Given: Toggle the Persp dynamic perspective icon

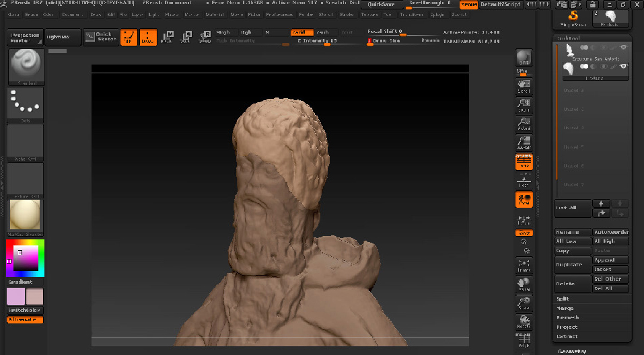Looking at the screenshot, I should tap(524, 161).
